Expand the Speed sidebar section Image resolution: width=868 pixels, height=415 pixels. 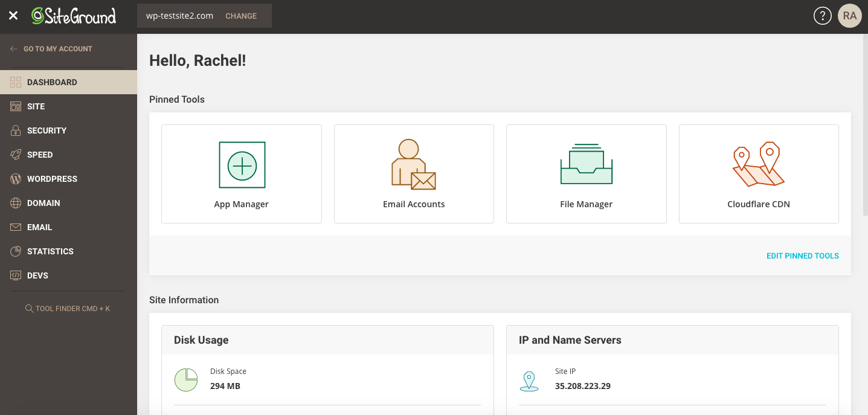40,155
